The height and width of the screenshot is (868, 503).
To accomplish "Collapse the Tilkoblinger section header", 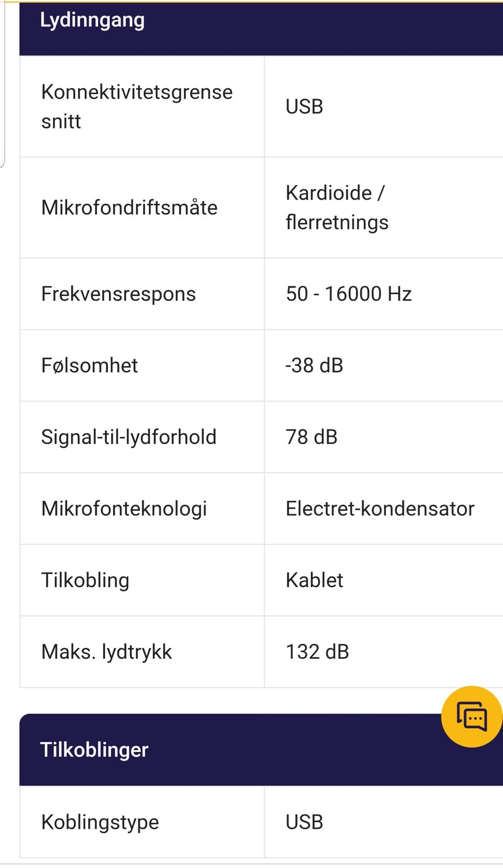I will pos(261,750).
